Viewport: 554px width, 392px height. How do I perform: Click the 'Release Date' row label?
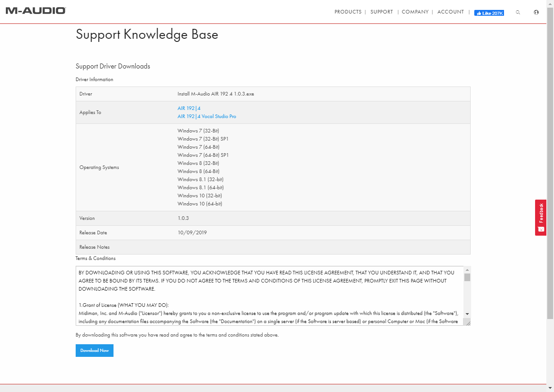93,232
